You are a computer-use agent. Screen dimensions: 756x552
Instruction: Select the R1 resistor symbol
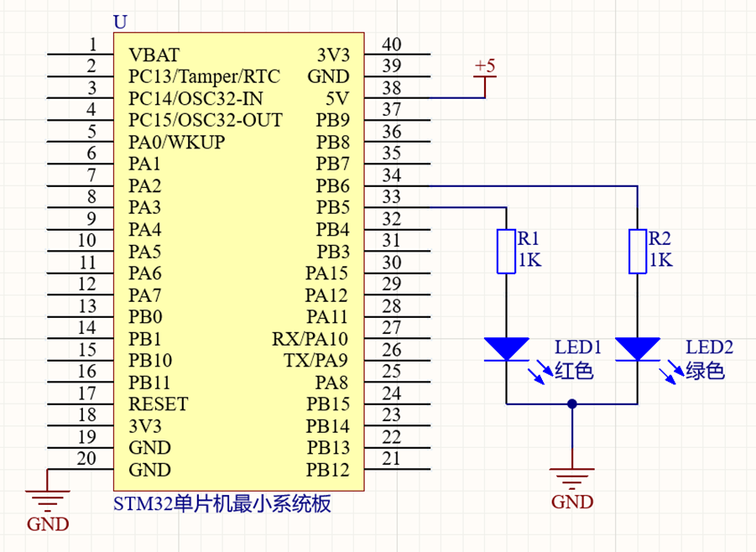tap(506, 251)
